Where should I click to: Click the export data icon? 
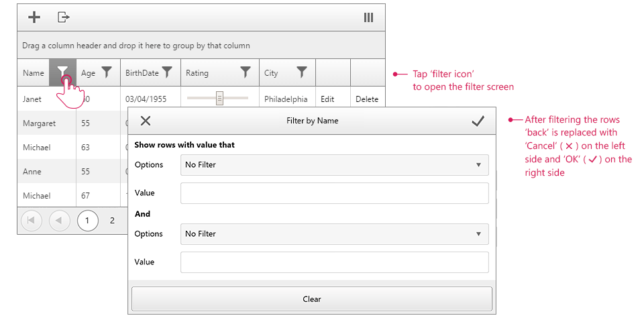pyautogui.click(x=63, y=17)
